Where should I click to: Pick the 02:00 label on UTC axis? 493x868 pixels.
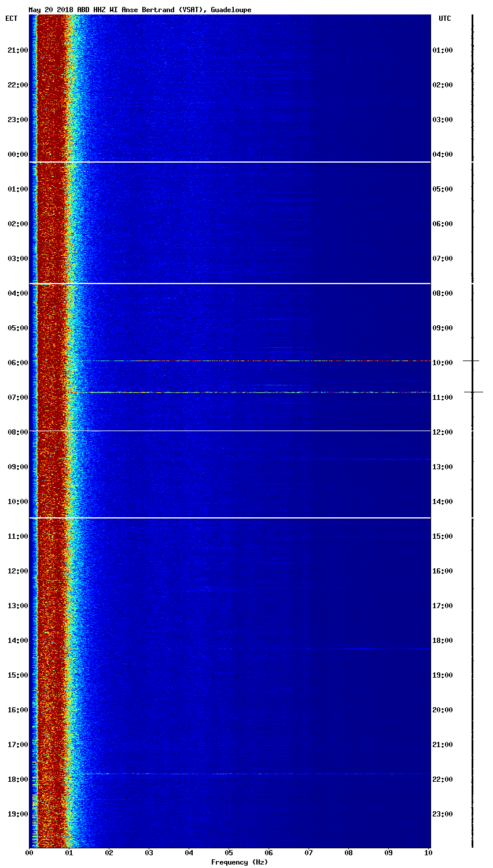click(443, 85)
